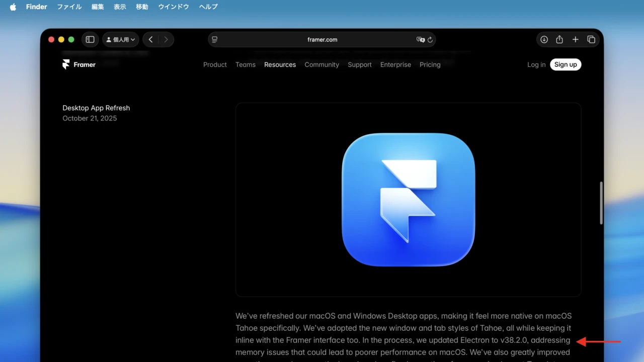The height and width of the screenshot is (362, 644).
Task: Click the address bar showing framer.com
Action: coord(323,39)
